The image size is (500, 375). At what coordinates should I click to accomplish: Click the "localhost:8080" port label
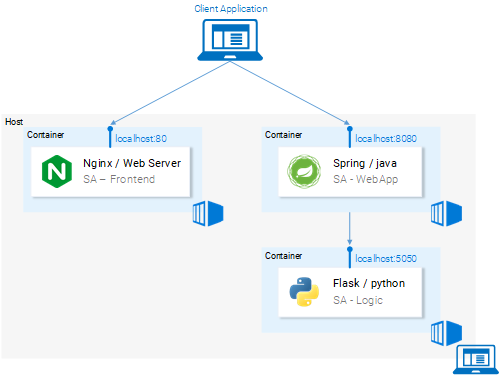[x=386, y=138]
